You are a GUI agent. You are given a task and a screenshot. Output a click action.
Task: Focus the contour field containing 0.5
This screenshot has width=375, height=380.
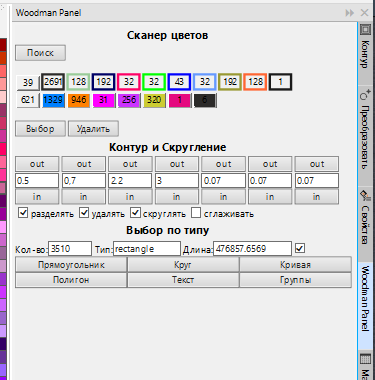point(37,181)
